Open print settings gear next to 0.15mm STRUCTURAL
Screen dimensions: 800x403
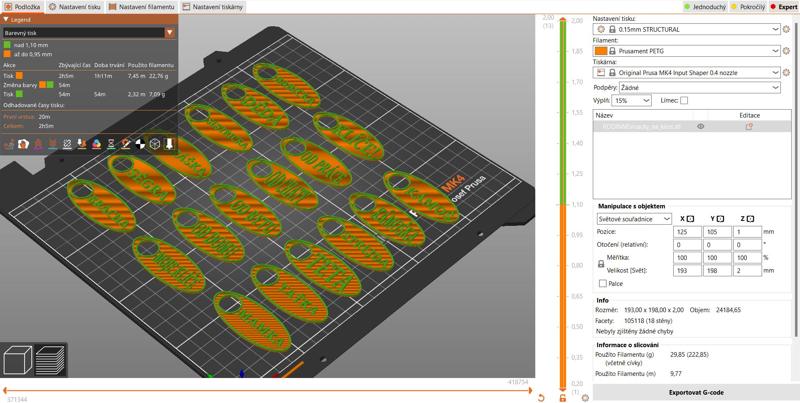tap(787, 30)
